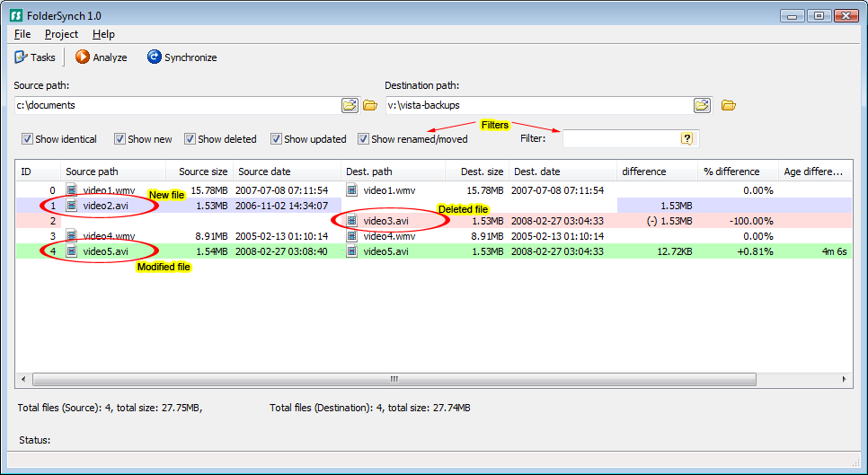Sort by the Dest. path column header
This screenshot has height=475, width=868.
[x=393, y=172]
